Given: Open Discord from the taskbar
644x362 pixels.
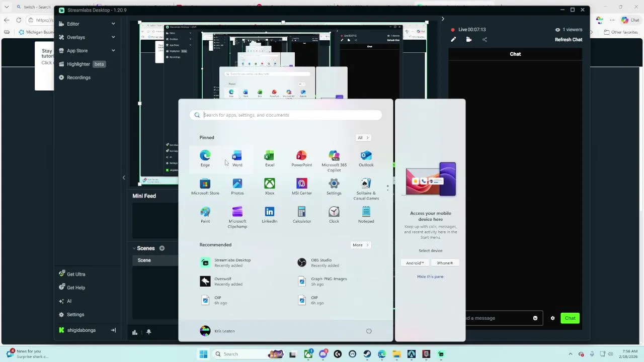Looking at the screenshot, I should pos(323,354).
